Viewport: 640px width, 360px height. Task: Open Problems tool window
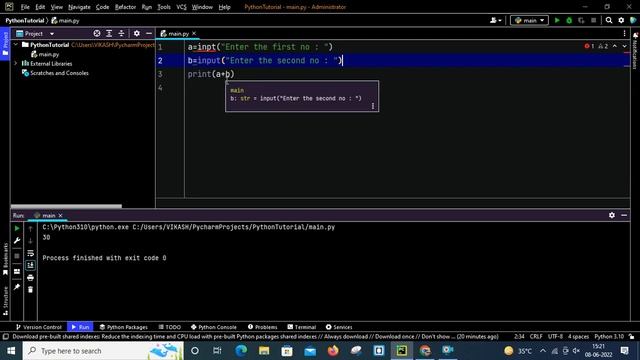coord(262,327)
